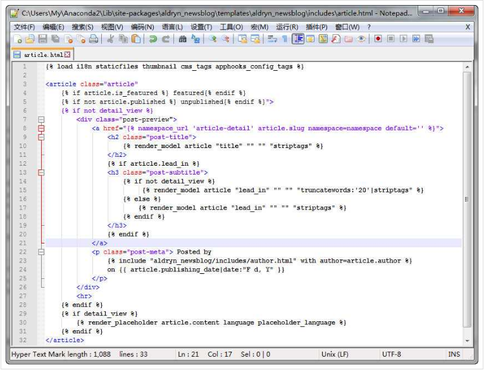Save the current file via the toolbar
The height and width of the screenshot is (370, 484).
click(x=43, y=39)
